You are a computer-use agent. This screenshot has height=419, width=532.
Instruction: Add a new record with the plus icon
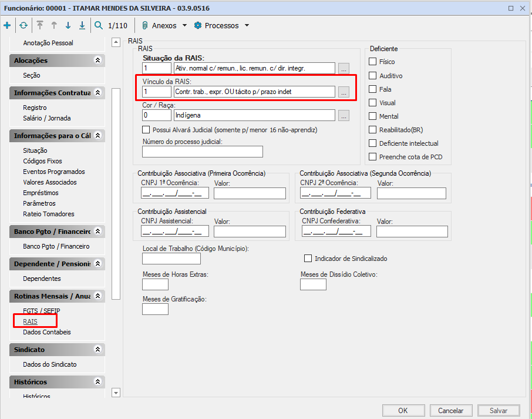(x=7, y=25)
